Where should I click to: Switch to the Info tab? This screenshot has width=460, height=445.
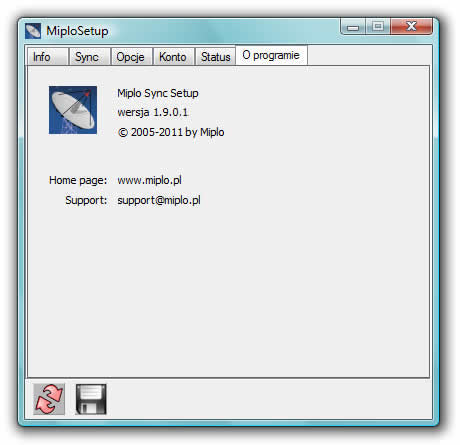(x=48, y=56)
